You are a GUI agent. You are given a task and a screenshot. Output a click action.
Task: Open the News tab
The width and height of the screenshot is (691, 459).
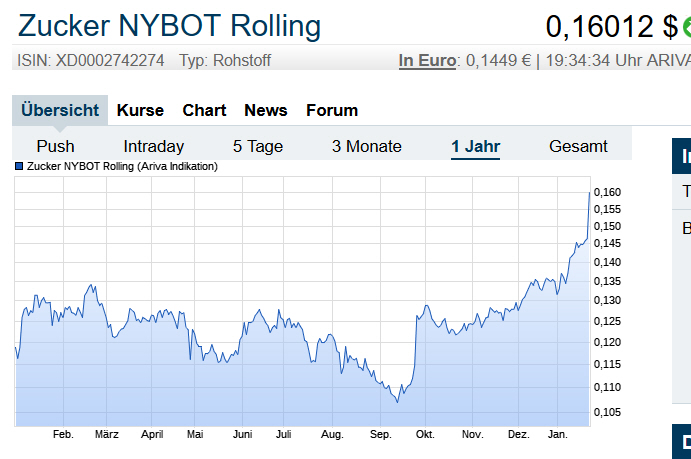(266, 110)
